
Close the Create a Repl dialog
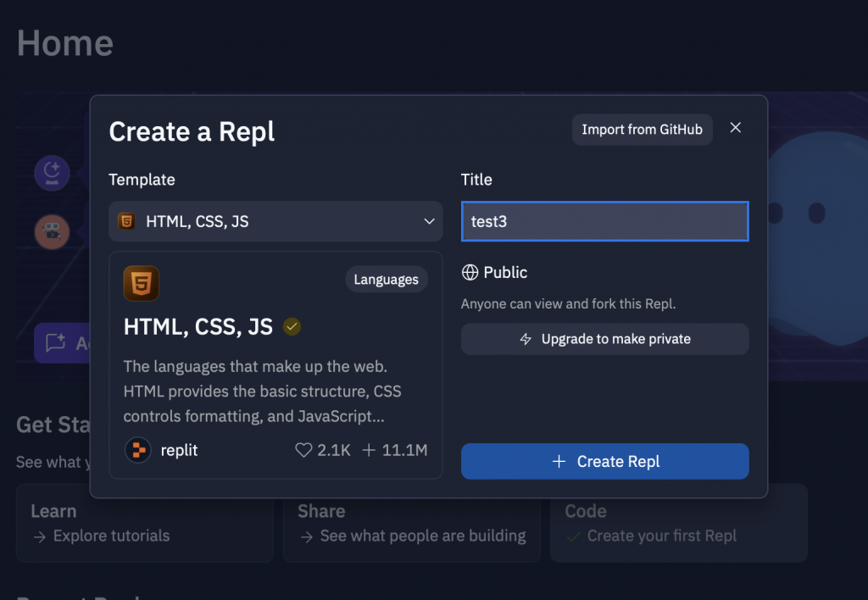(x=735, y=128)
